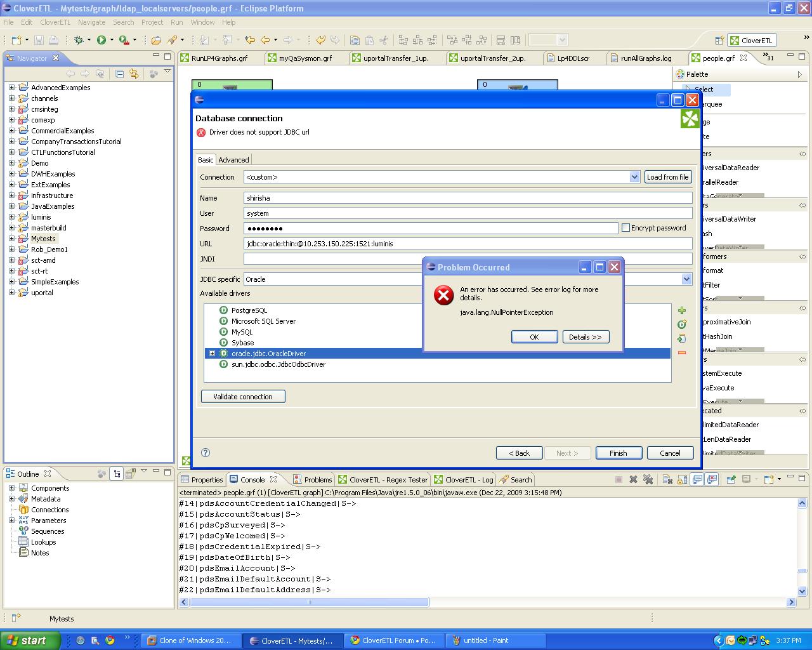This screenshot has height=650, width=812.
Task: Open the JDBC specific dropdown arrow
Action: (x=686, y=279)
